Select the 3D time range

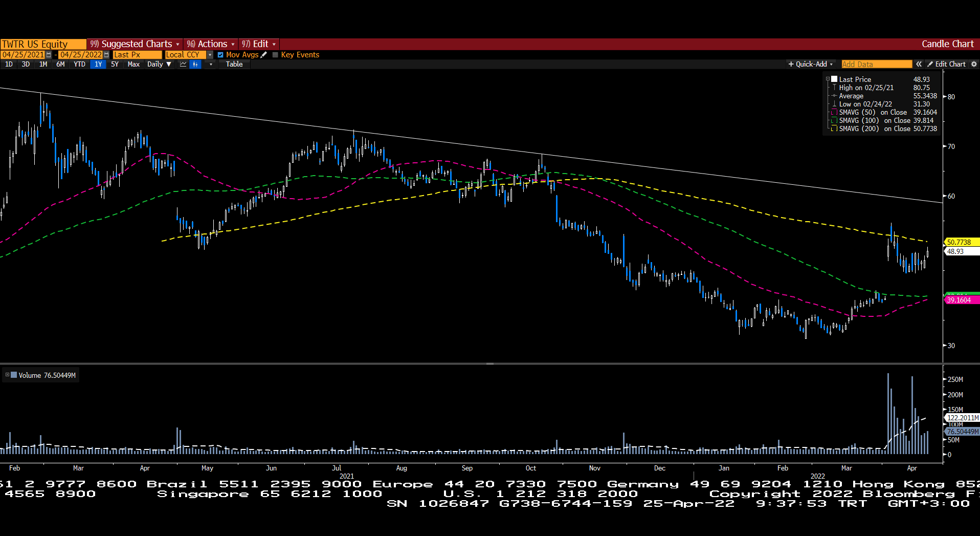click(26, 64)
